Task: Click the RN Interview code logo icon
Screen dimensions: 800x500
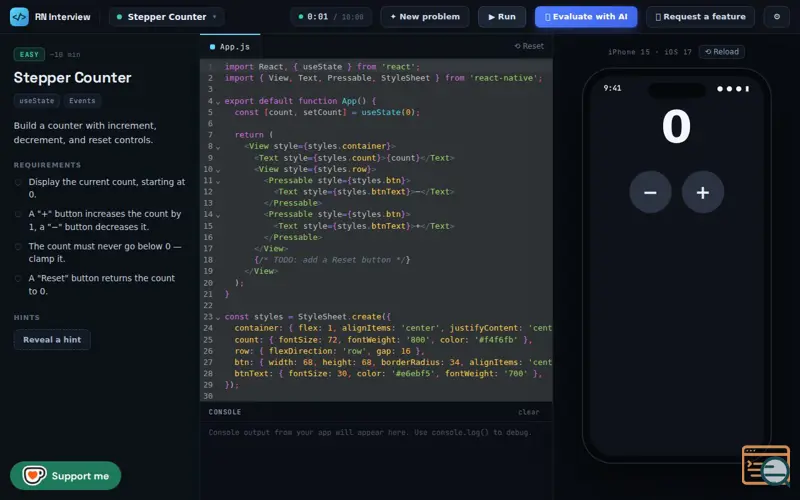Action: click(x=19, y=17)
